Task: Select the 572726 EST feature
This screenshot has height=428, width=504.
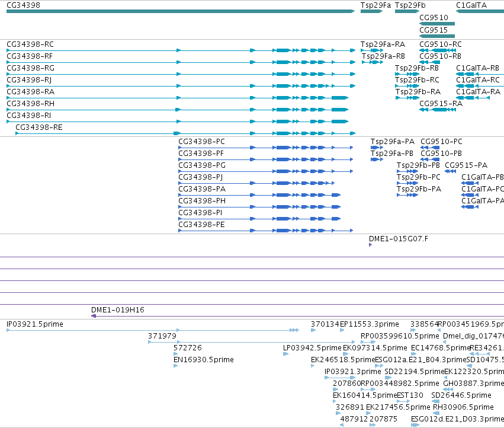Action: point(175,354)
